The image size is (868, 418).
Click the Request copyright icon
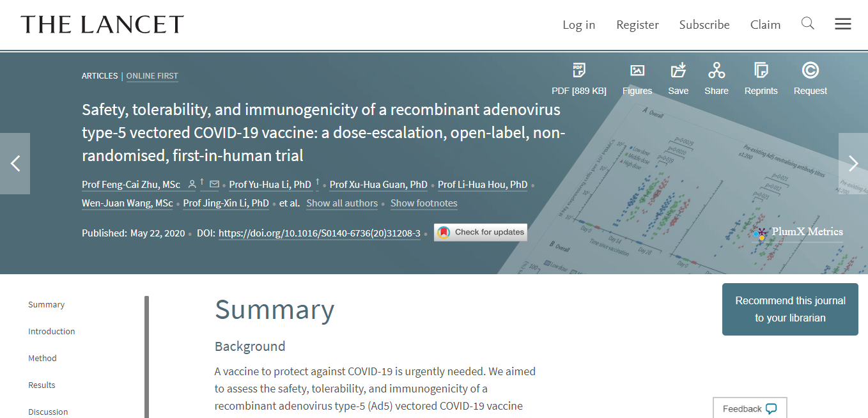(x=810, y=71)
